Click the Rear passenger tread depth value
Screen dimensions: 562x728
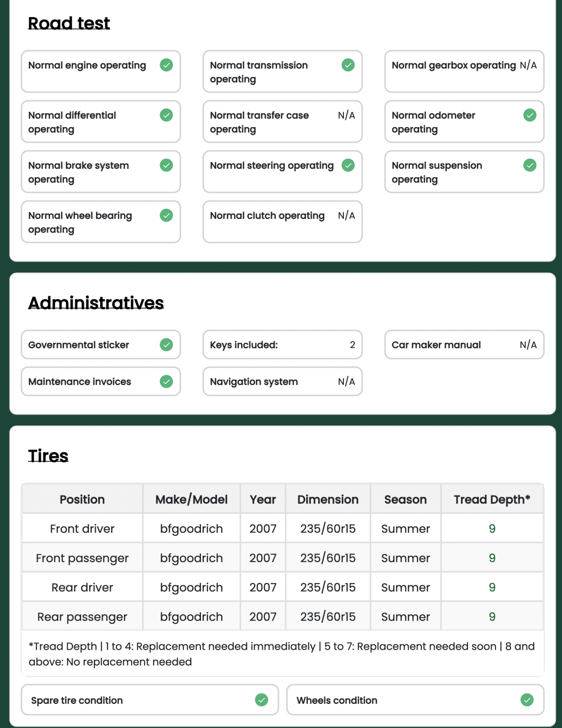coord(492,617)
